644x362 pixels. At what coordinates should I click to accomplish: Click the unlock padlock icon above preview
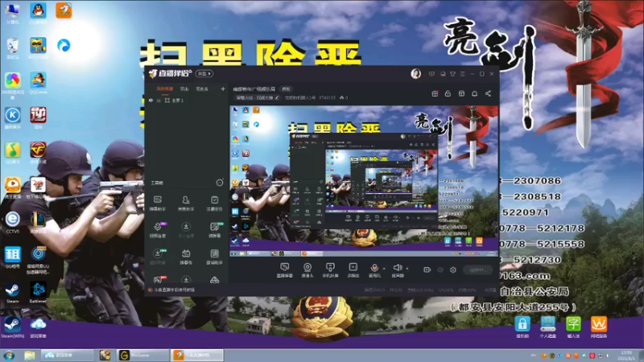(448, 93)
